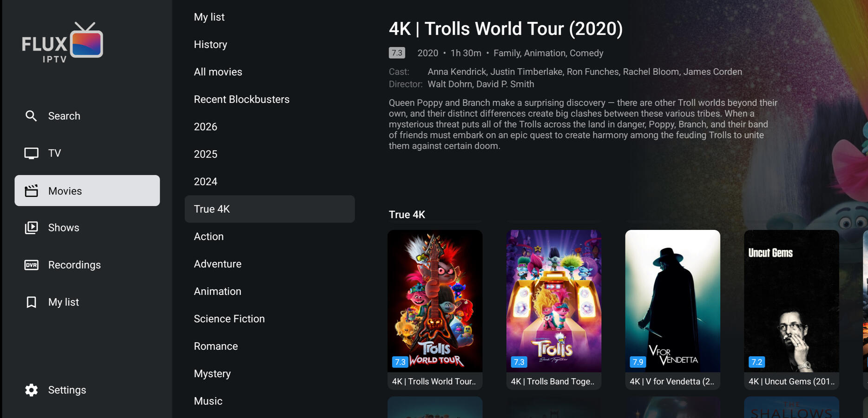
Task: Open the Science Fiction genre
Action: (x=229, y=319)
